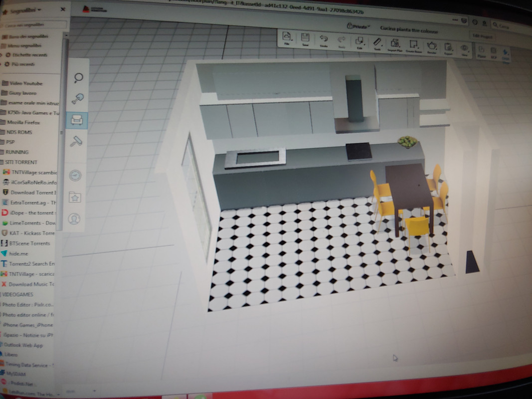Open the hide.me bookmark
Screen dimensions: 532x399
(x=15, y=253)
